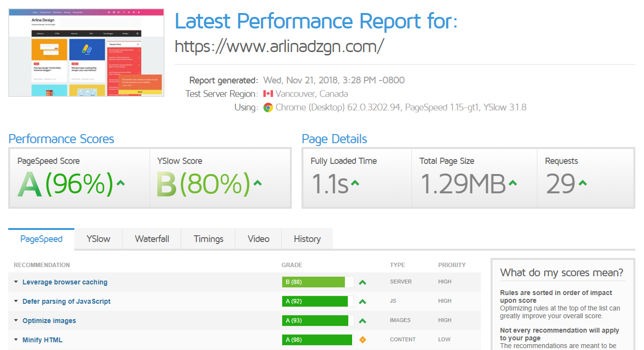Click the A (98) grade bar
This screenshot has height=350, width=644.
(x=318, y=340)
